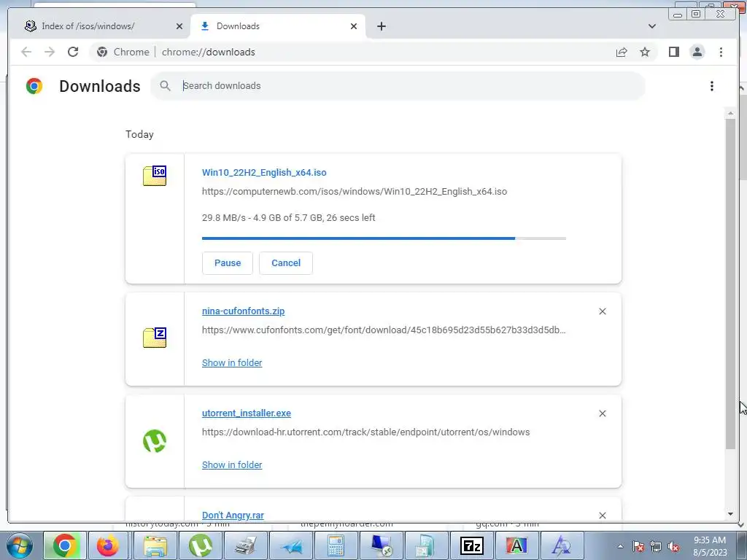Open the colorful letter A taskbar app
This screenshot has width=747, height=560.
tap(517, 545)
